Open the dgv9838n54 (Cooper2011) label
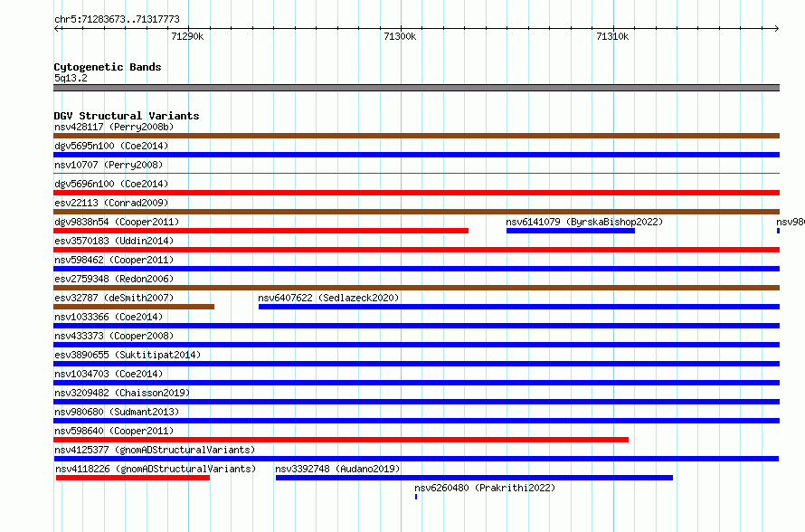Screen dimensions: 805x532 pos(117,222)
